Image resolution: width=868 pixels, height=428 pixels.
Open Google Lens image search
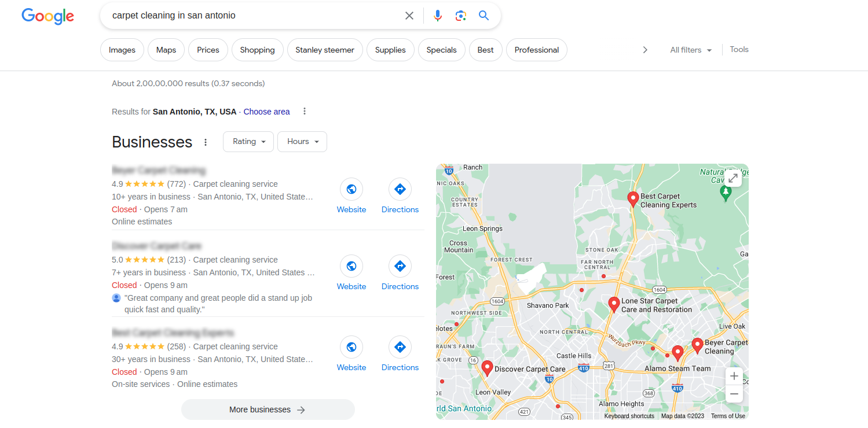461,16
